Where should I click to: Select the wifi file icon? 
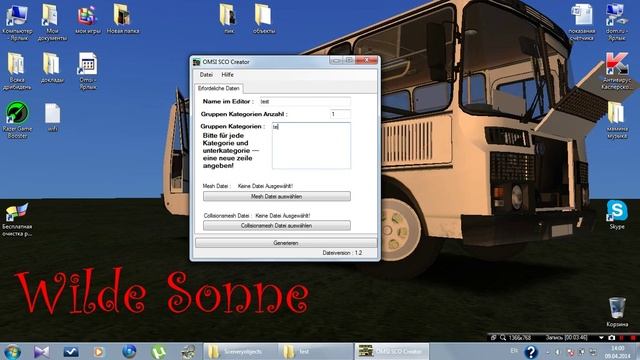[52, 118]
